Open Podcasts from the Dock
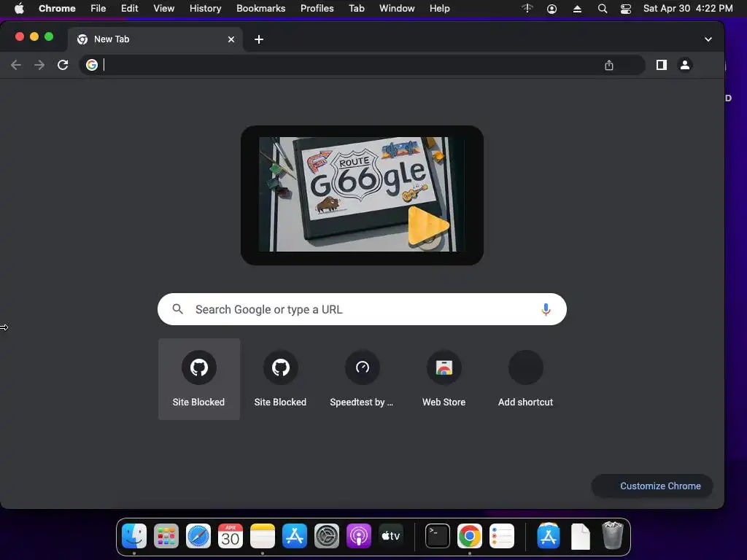Viewport: 747px width, 560px height. [x=359, y=536]
